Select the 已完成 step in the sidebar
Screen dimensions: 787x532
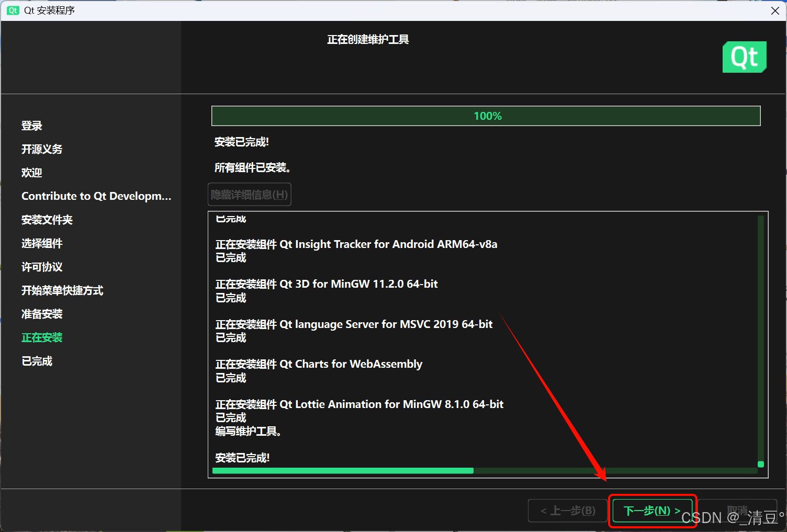coord(37,361)
